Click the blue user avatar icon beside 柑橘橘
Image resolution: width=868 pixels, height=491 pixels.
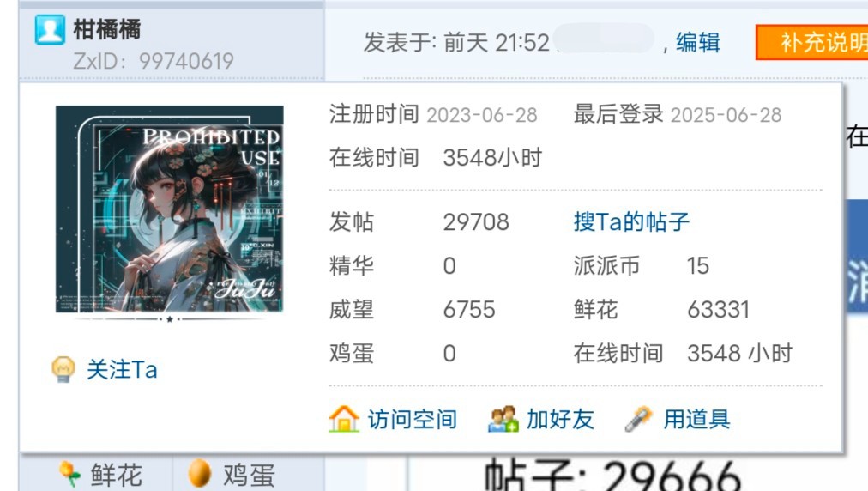click(50, 30)
